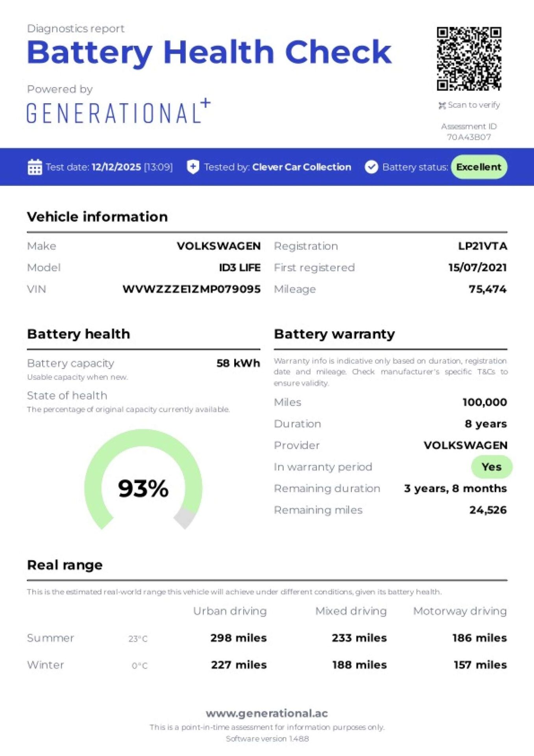
Task: Click the Motorway driving column header
Action: click(x=460, y=611)
